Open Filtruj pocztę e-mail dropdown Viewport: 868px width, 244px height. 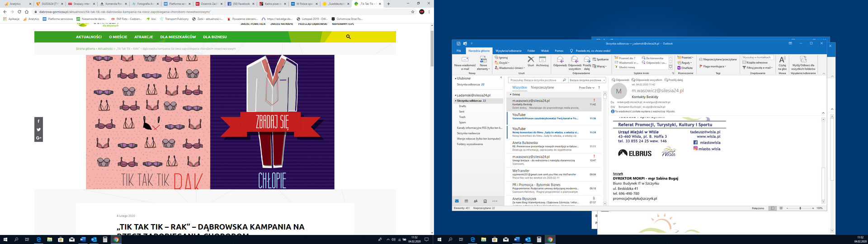pos(758,68)
